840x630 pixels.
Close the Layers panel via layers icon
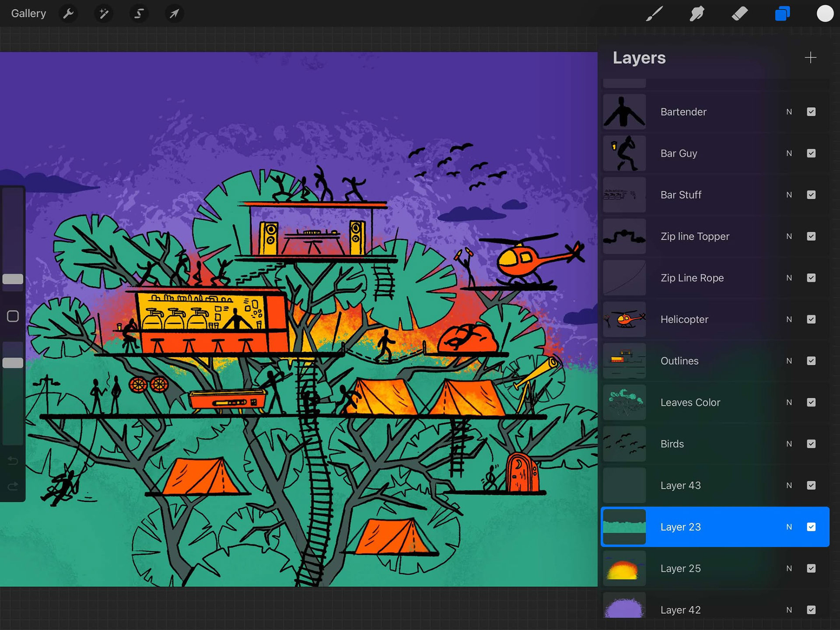click(782, 14)
